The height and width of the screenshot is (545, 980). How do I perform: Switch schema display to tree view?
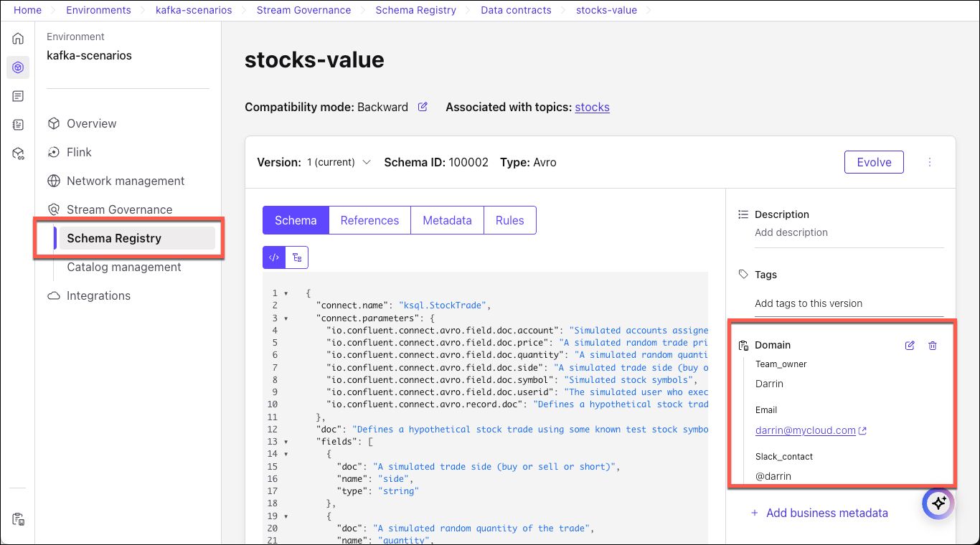[x=296, y=256]
